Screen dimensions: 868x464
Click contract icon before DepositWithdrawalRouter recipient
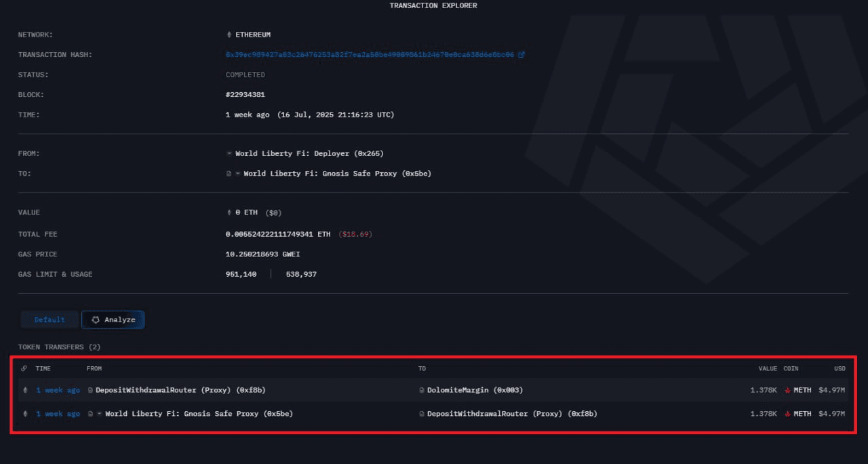point(422,414)
